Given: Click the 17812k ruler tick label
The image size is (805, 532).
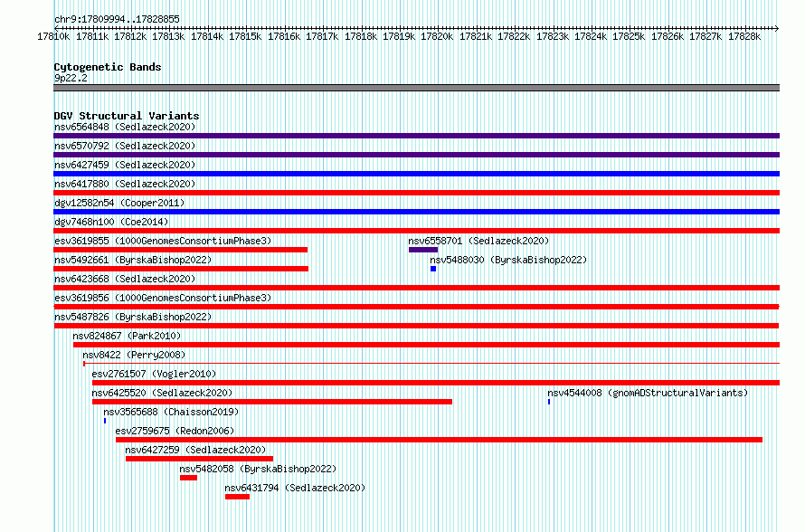Looking at the screenshot, I should (x=130, y=36).
